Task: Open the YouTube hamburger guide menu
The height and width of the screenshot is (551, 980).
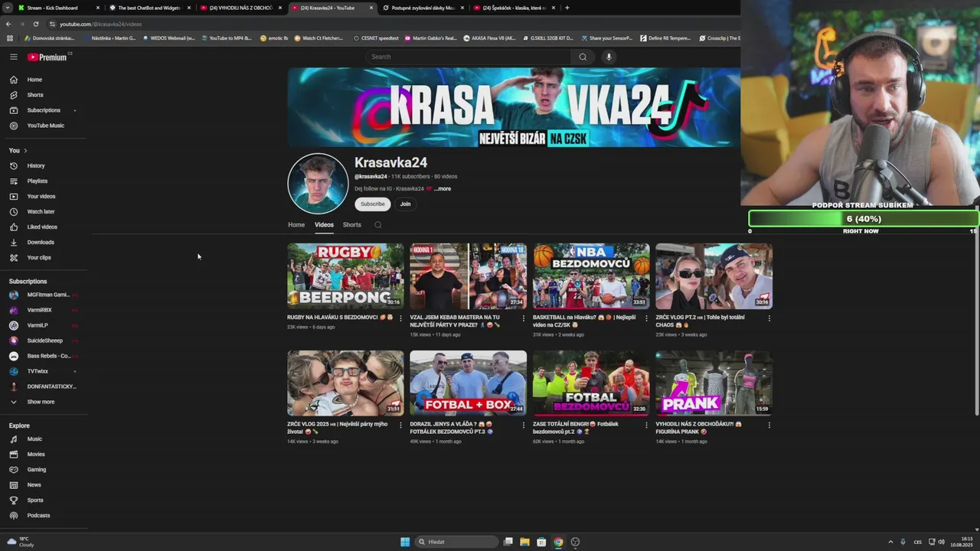Action: [13, 57]
